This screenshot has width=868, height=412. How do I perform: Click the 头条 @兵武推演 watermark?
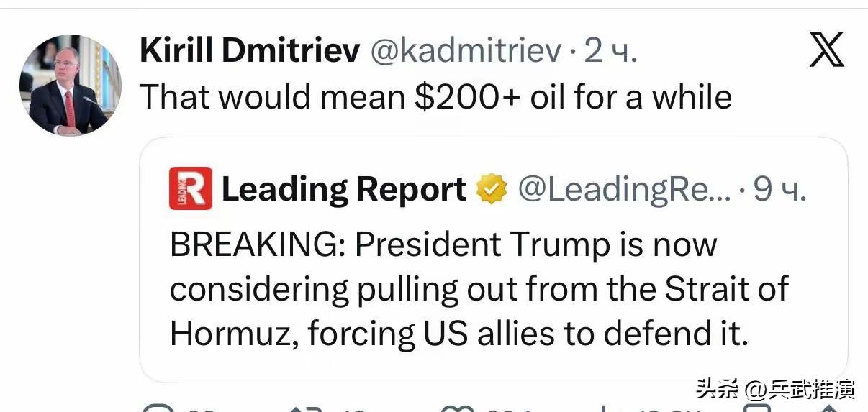click(775, 390)
